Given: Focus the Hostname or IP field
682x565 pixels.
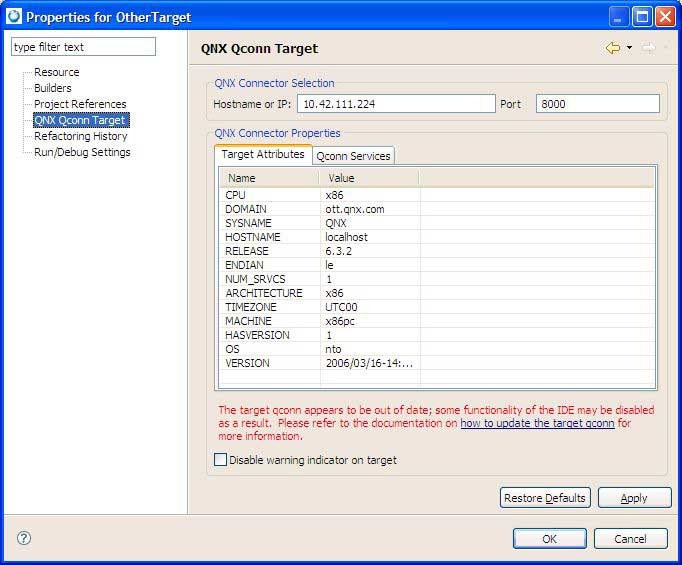Looking at the screenshot, I should click(x=396, y=104).
